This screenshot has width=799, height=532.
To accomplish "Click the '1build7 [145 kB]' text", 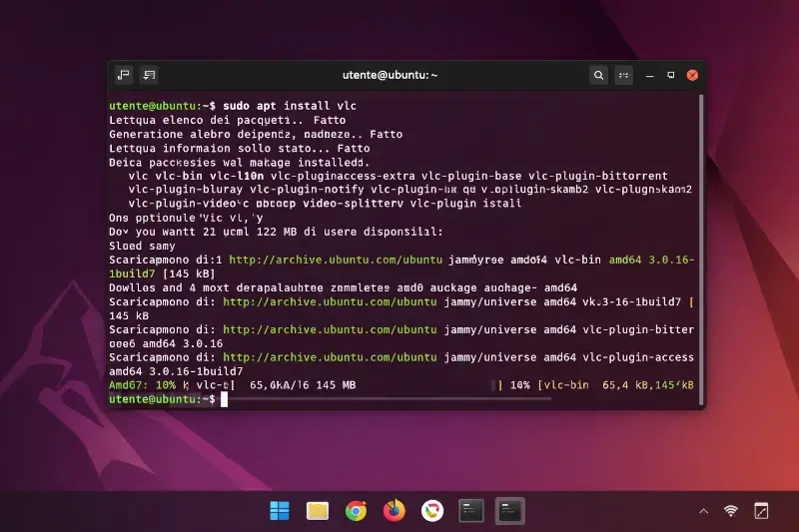I will coord(162,273).
